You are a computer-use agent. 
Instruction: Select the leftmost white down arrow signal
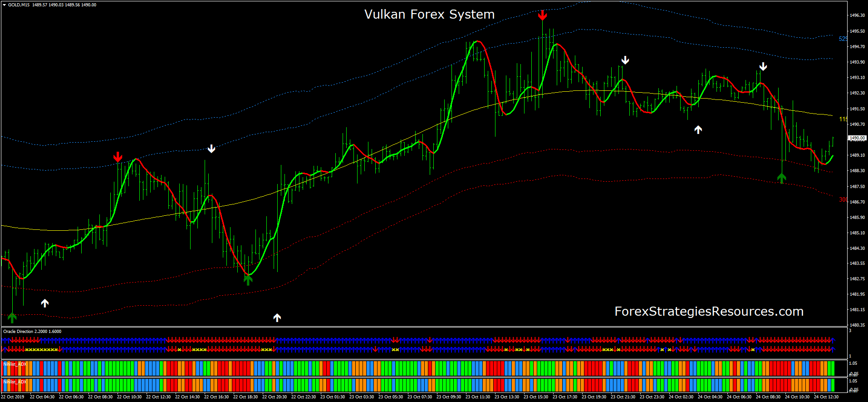pyautogui.click(x=211, y=149)
